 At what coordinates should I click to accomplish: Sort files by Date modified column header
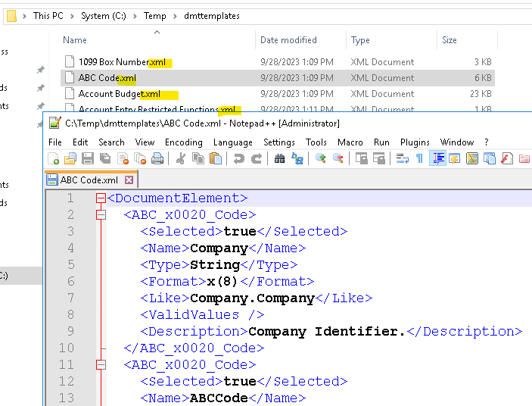(288, 40)
